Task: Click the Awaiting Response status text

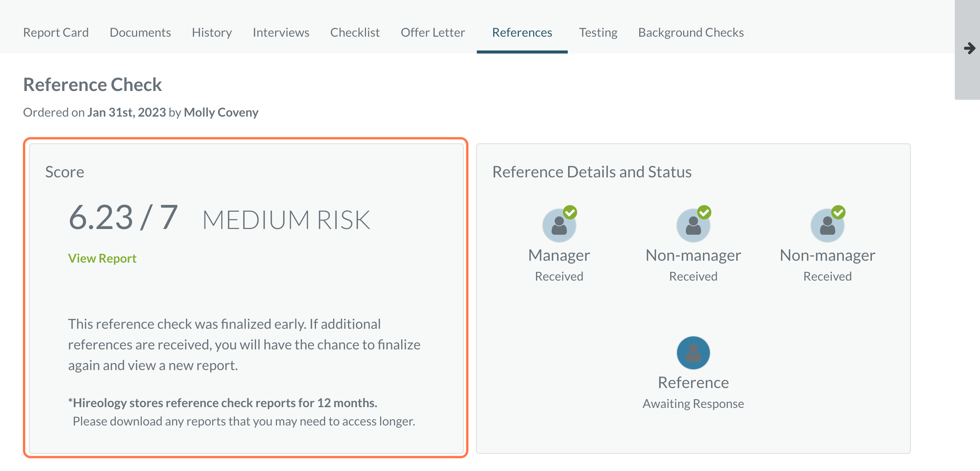Action: click(693, 404)
